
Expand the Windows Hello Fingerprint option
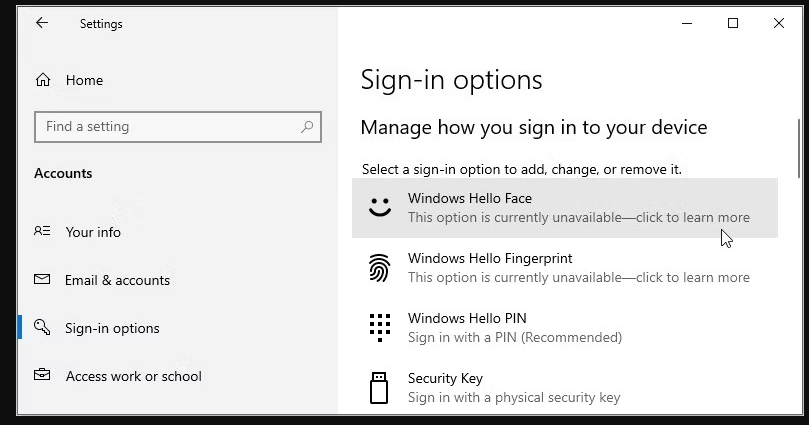click(x=565, y=268)
